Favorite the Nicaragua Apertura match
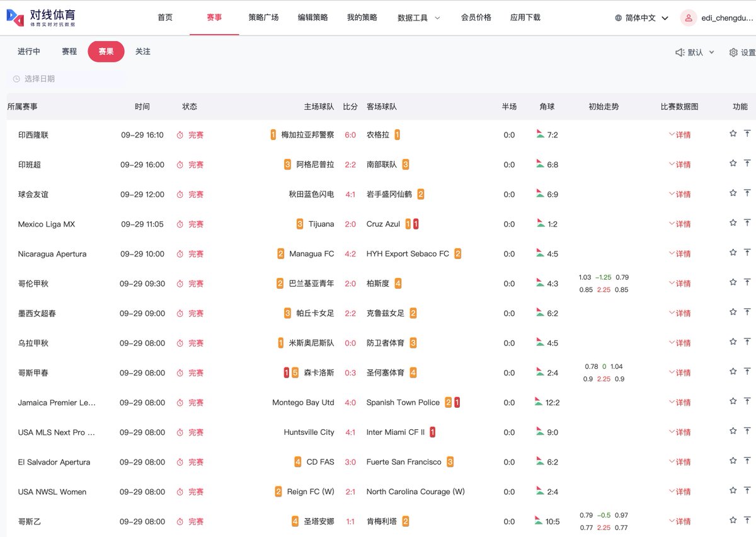The image size is (756, 537). (x=733, y=253)
